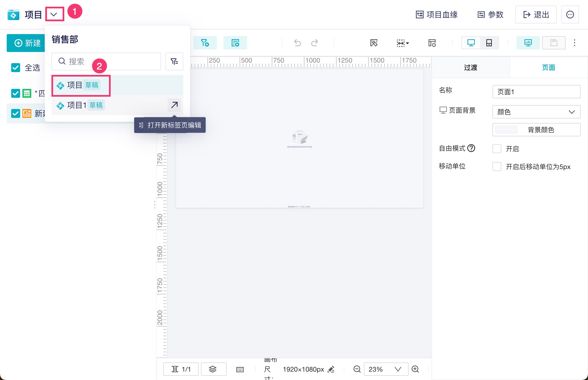Click the filter icon beside search box
The image size is (588, 380).
point(174,61)
